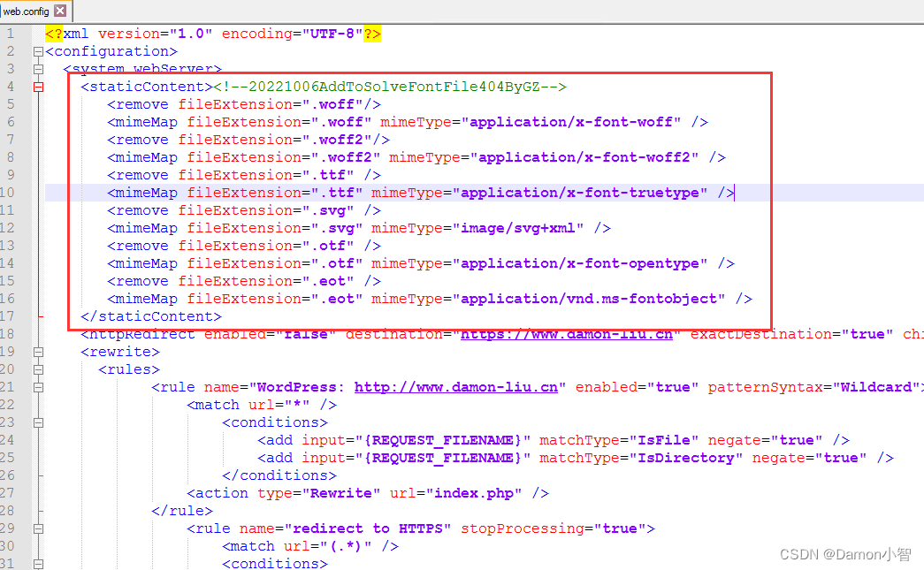Click the remove line for ".ttf" extension
The height and width of the screenshot is (570, 924).
point(244,175)
